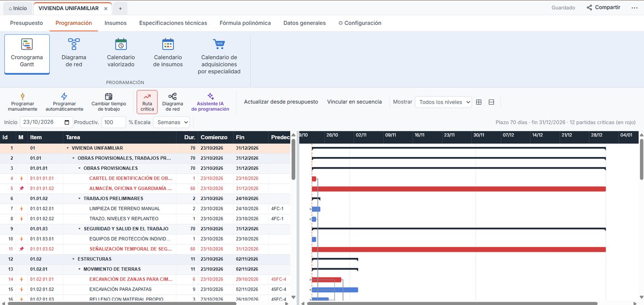Viewport: 644px width, 305px height.
Task: Switch to the Presupuesto tab
Action: click(x=27, y=23)
